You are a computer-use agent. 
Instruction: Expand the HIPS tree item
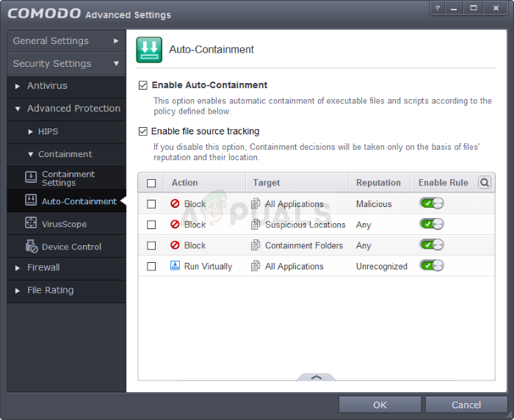31,131
